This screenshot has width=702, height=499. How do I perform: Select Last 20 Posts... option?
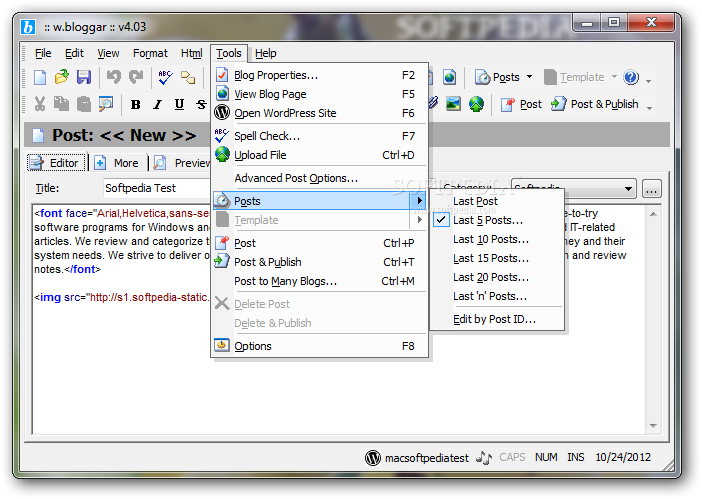click(497, 277)
